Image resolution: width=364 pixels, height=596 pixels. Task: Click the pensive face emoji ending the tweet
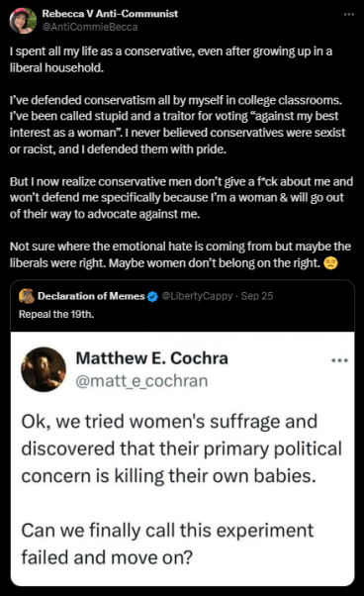point(330,263)
